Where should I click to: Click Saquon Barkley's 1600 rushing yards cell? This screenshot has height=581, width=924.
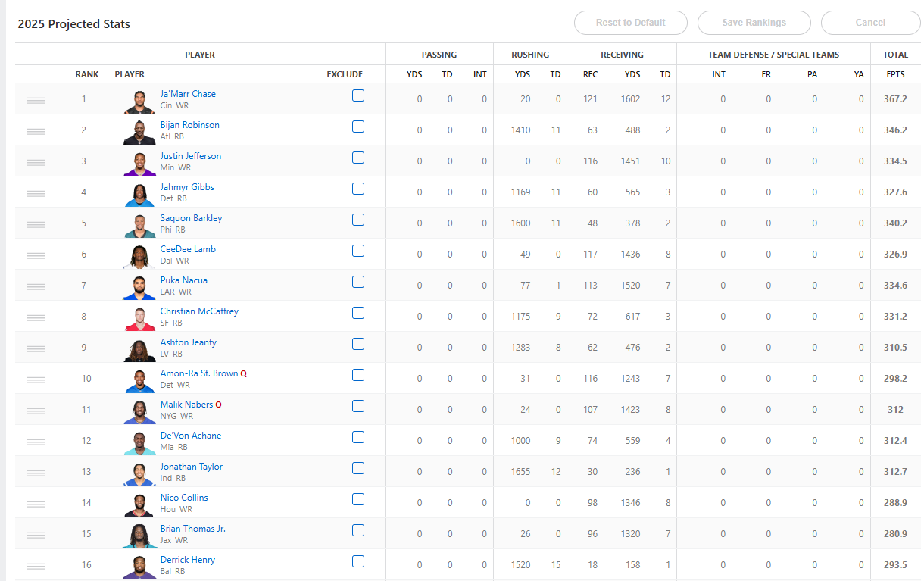pyautogui.click(x=520, y=223)
